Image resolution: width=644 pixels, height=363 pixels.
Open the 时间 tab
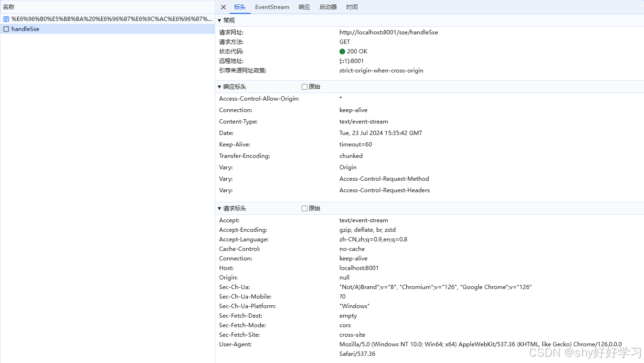352,7
